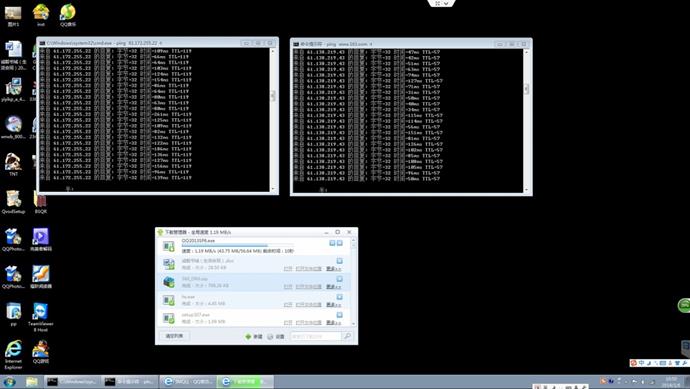The width and height of the screenshot is (690, 389).
Task: Click the open folder link for the zip file
Action: pyautogui.click(x=308, y=286)
